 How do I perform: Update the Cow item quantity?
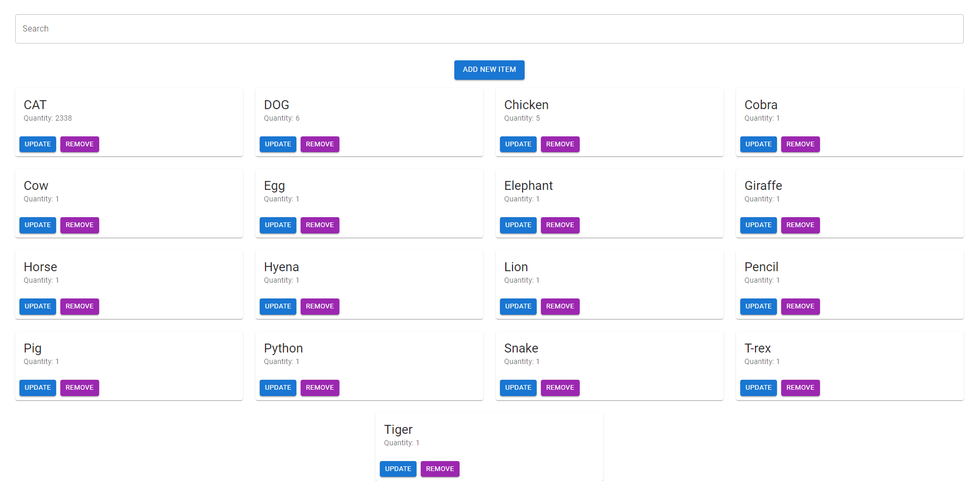38,225
